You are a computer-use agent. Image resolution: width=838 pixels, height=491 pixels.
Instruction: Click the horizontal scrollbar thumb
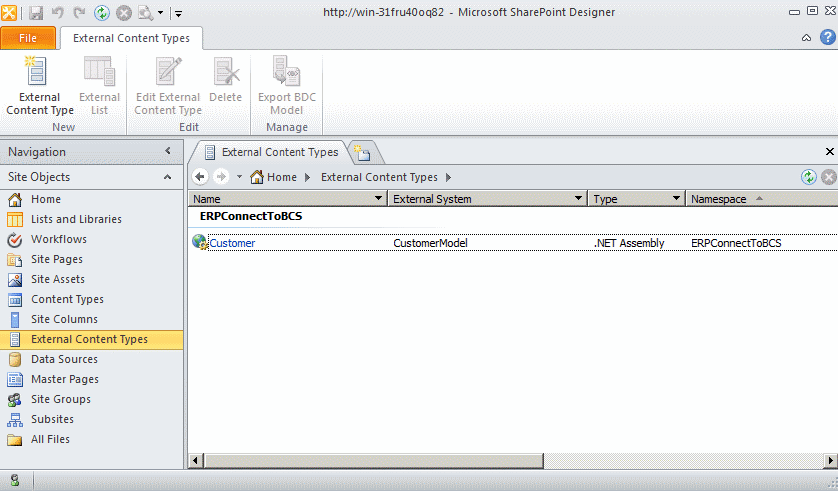tap(373, 460)
